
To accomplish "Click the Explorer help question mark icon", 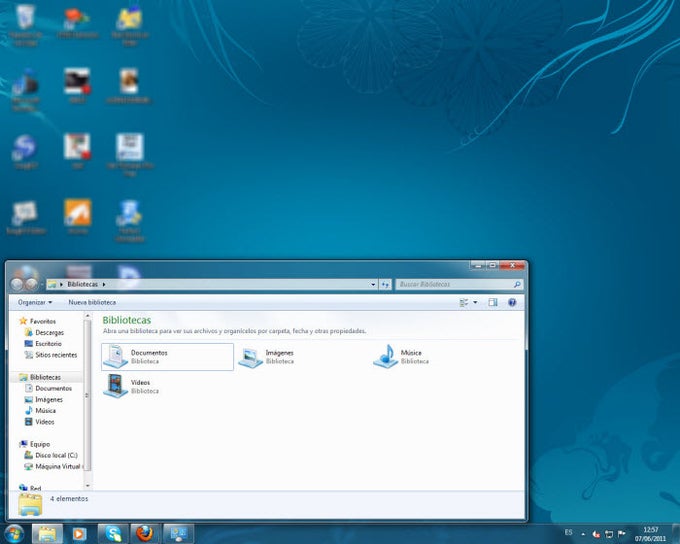I will pyautogui.click(x=512, y=302).
